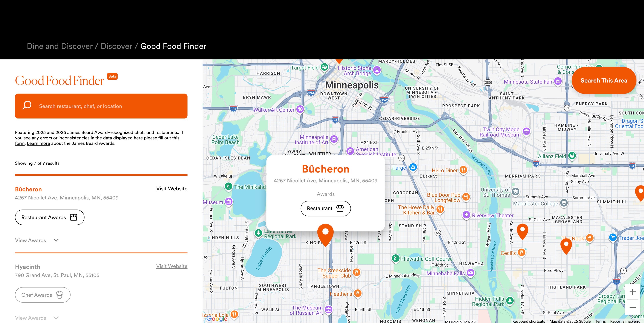The height and width of the screenshot is (323, 644).
Task: Open the Learn more link
Action: (x=39, y=143)
